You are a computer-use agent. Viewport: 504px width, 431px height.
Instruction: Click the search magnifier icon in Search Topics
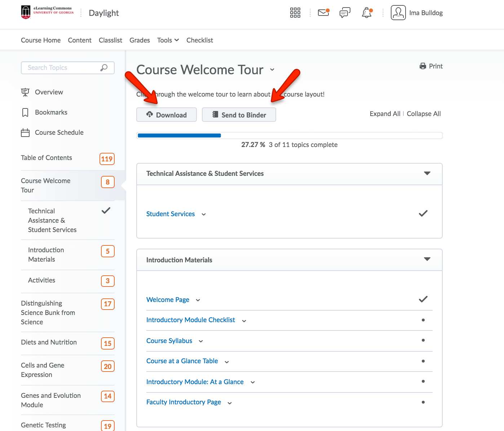coord(104,68)
